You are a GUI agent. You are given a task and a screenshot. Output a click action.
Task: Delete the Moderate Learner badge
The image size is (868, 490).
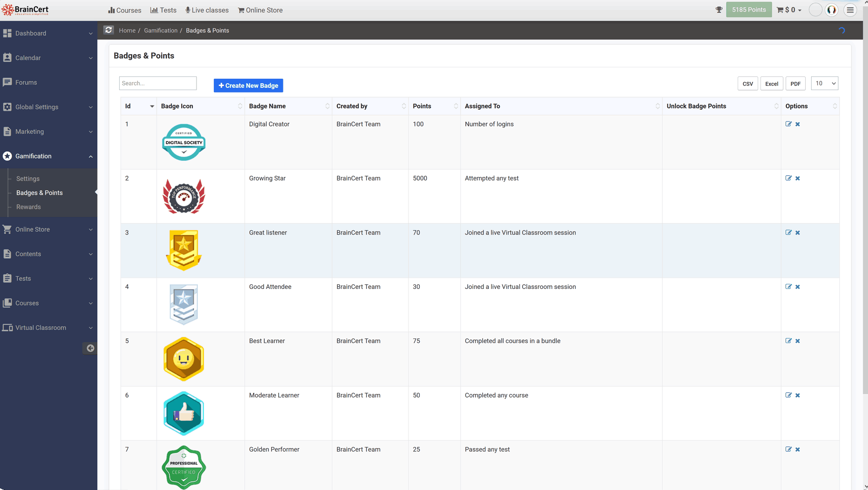(x=797, y=395)
